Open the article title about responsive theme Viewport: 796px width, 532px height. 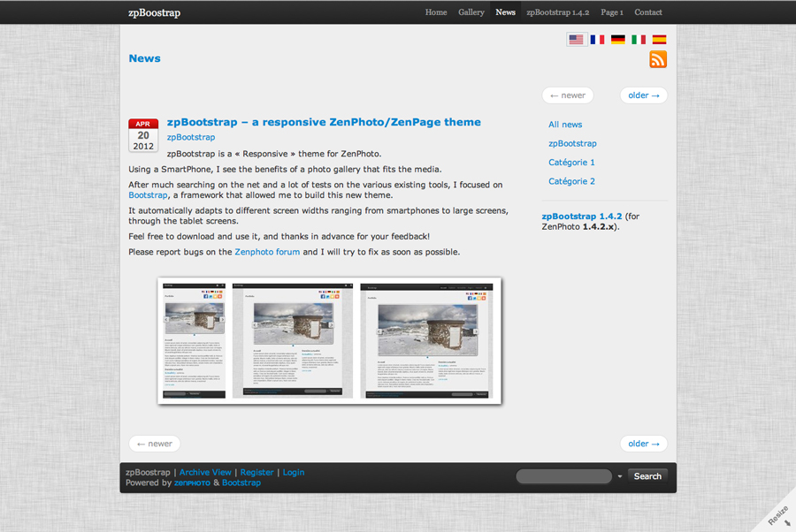324,122
